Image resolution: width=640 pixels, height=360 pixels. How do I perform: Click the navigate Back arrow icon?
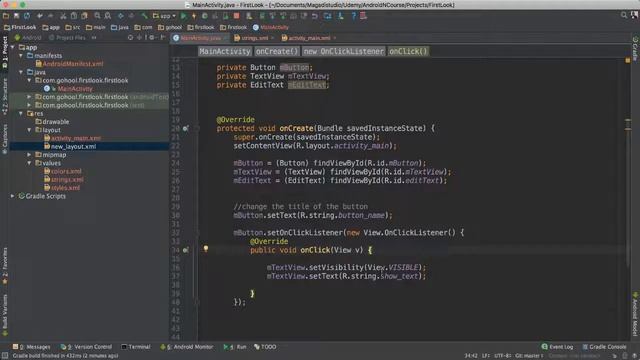(121, 16)
